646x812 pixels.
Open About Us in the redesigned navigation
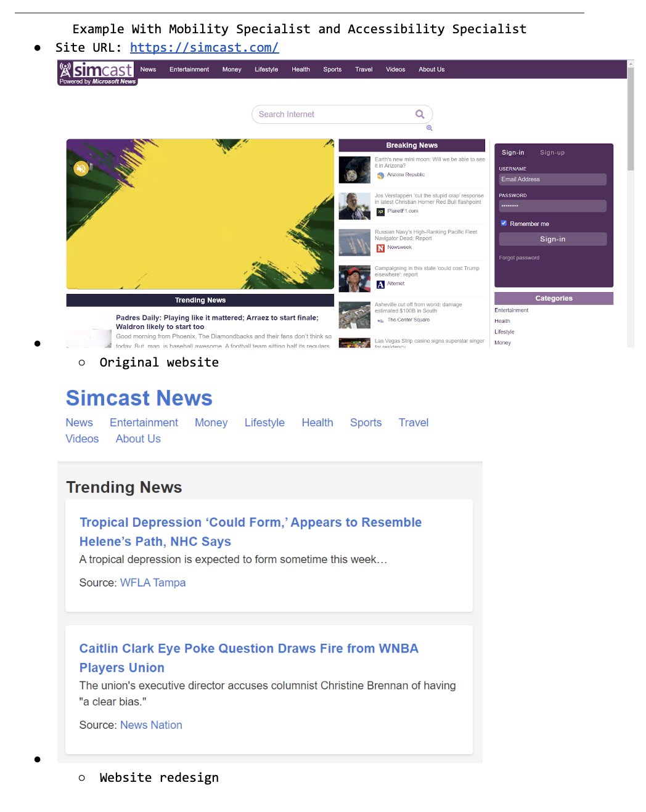tap(138, 439)
